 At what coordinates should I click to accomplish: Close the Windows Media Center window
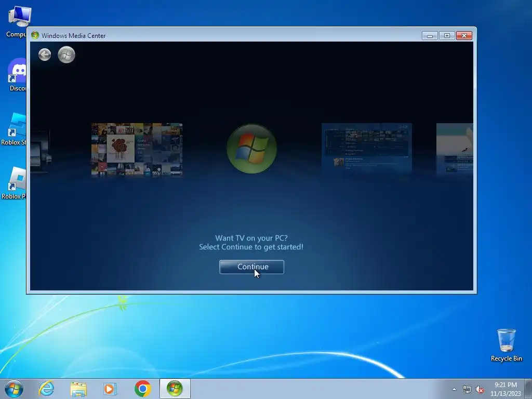coord(464,36)
